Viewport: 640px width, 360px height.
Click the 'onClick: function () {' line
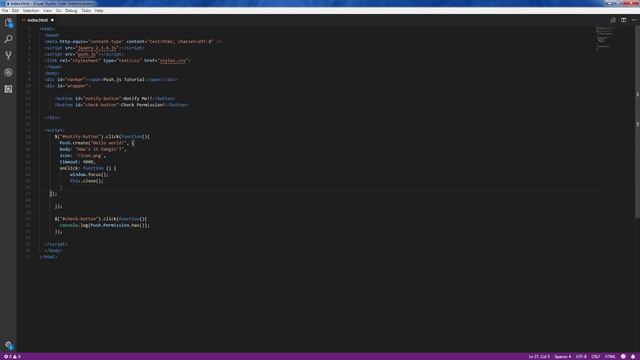click(88, 168)
